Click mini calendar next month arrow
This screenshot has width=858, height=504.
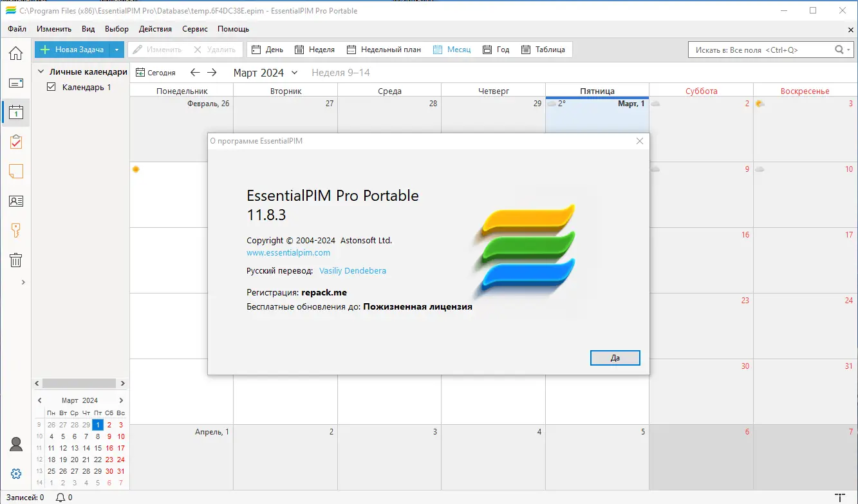pyautogui.click(x=121, y=400)
